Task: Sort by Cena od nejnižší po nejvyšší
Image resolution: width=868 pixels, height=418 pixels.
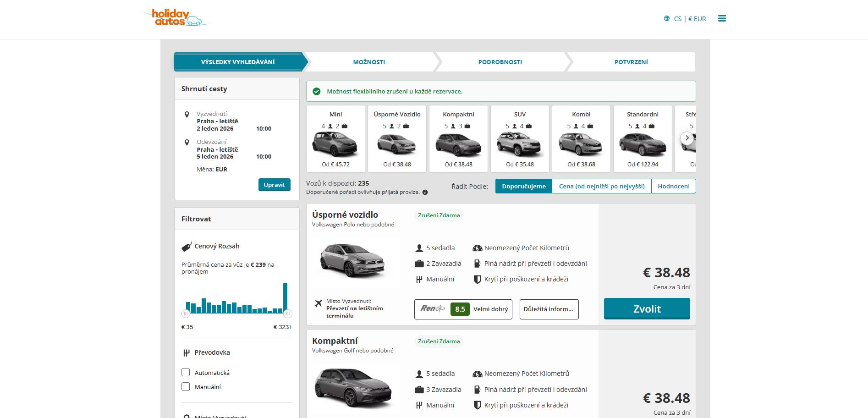Action: (602, 186)
